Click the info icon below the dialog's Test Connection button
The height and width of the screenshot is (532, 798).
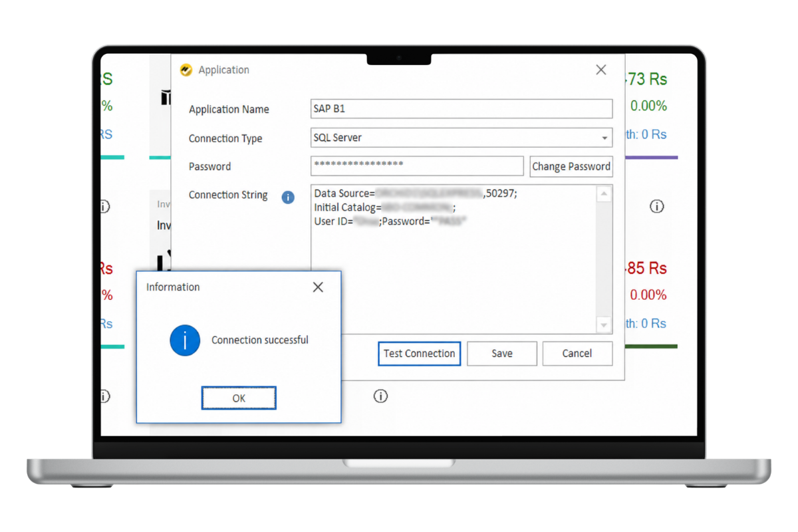tap(380, 396)
